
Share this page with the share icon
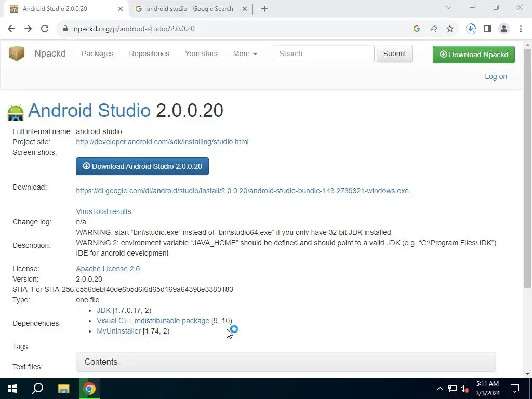click(433, 29)
